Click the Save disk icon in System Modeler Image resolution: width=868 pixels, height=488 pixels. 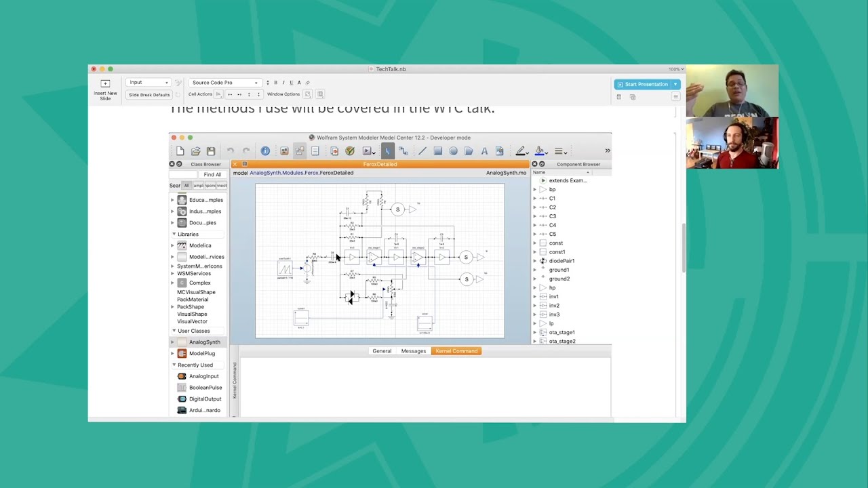211,151
